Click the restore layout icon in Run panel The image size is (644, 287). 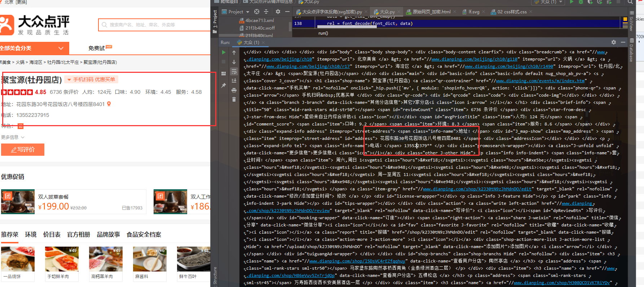(x=224, y=74)
